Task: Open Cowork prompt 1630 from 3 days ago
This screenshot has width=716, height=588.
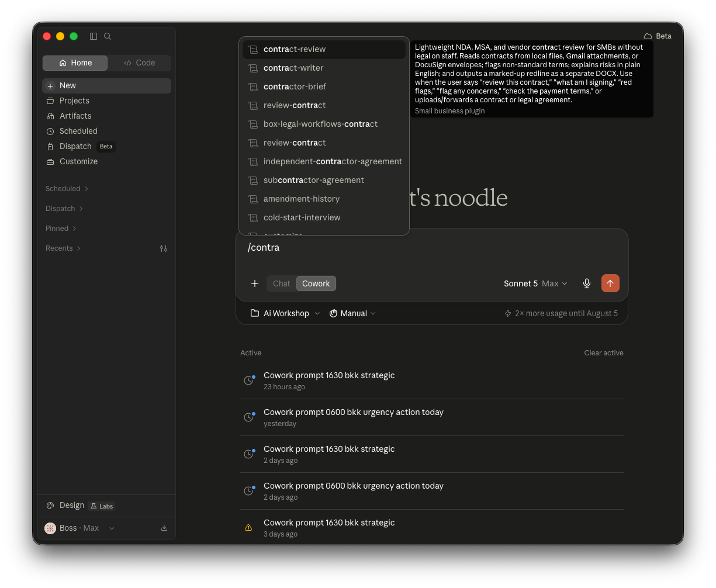Action: (432, 528)
